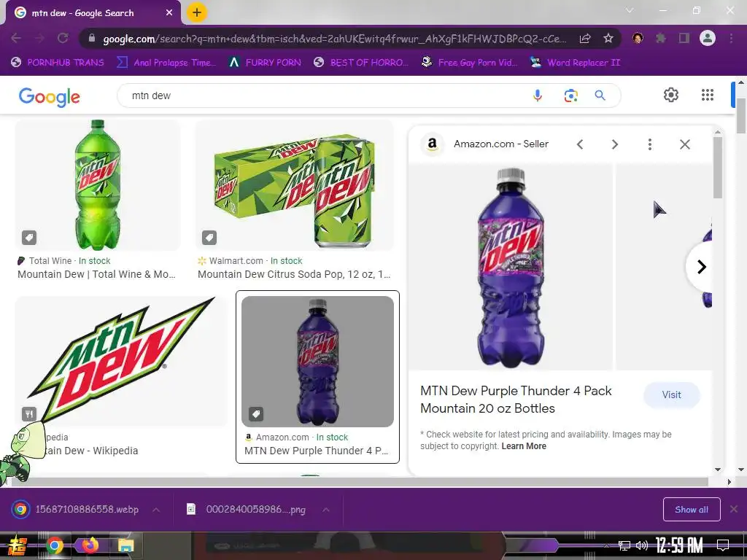
Task: Open the 12:59 AM taskbar clock
Action: click(x=679, y=545)
